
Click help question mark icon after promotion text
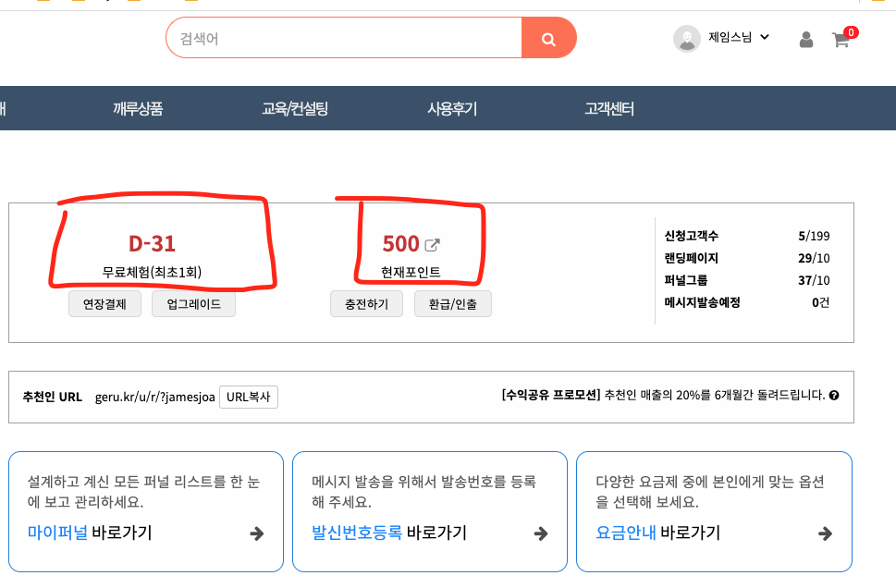pyautogui.click(x=834, y=396)
